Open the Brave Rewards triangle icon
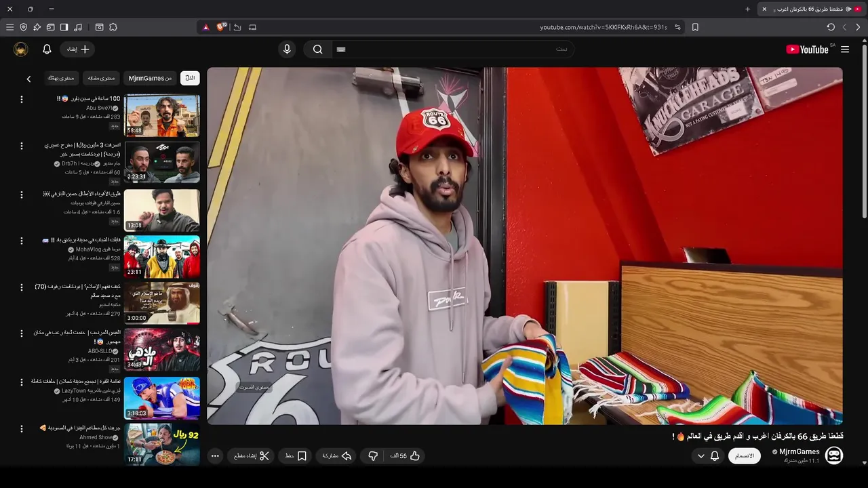Image resolution: width=868 pixels, height=488 pixels. (206, 27)
